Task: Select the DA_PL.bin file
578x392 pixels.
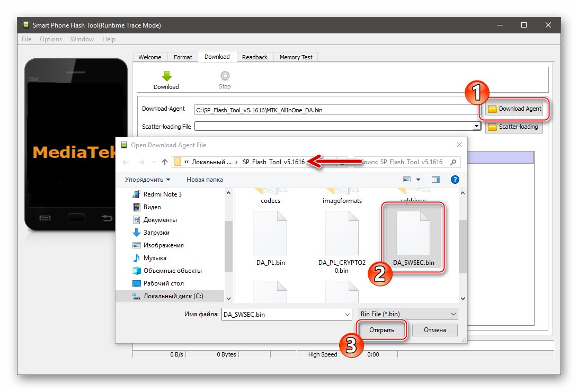Action: pos(271,238)
